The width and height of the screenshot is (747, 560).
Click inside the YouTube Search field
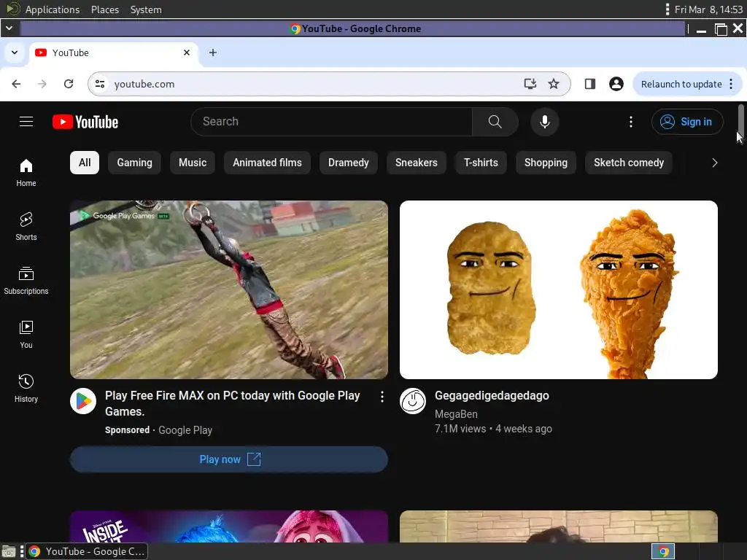click(332, 122)
